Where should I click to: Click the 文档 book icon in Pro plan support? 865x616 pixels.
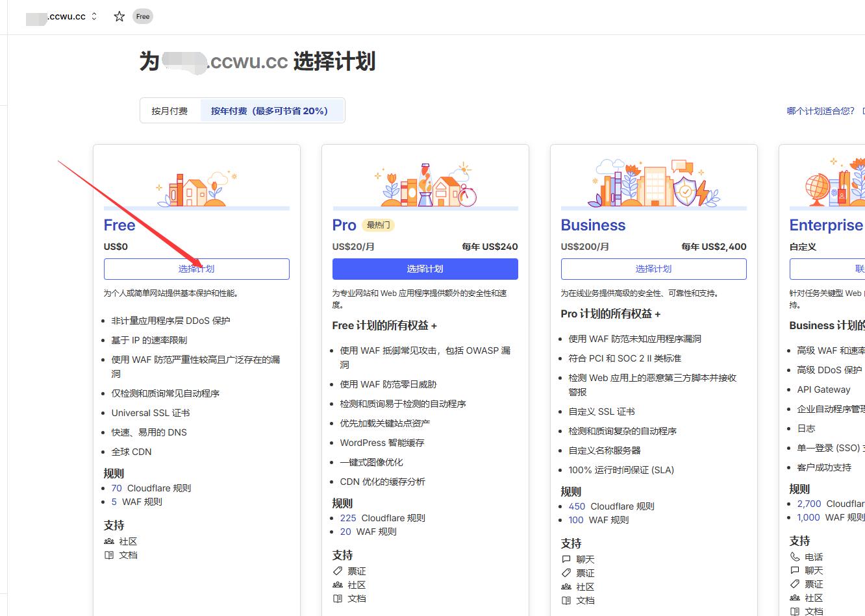coord(338,598)
